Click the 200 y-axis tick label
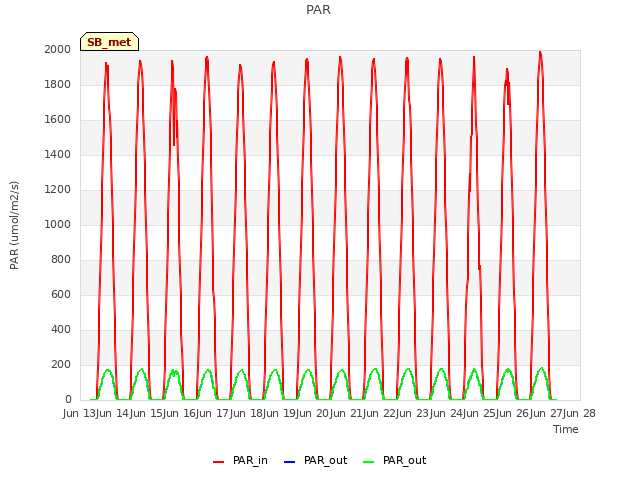Image resolution: width=640 pixels, height=480 pixels. tap(61, 364)
